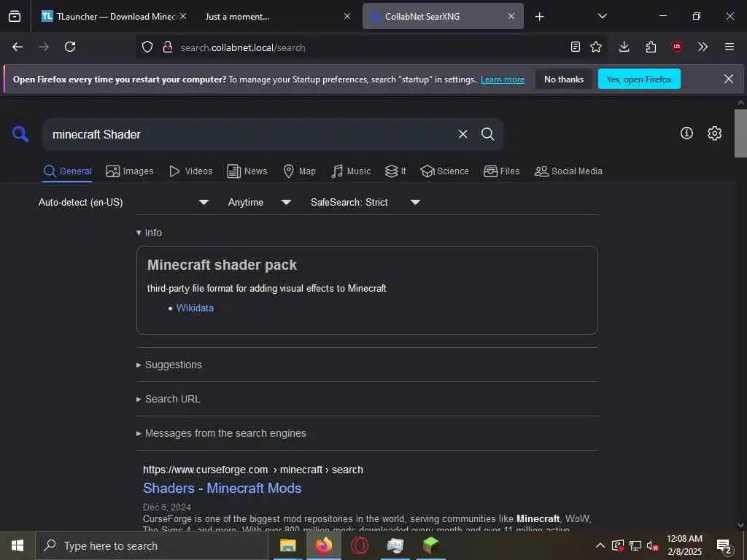The image size is (747, 560).
Task: Switch to the It category
Action: (x=395, y=171)
